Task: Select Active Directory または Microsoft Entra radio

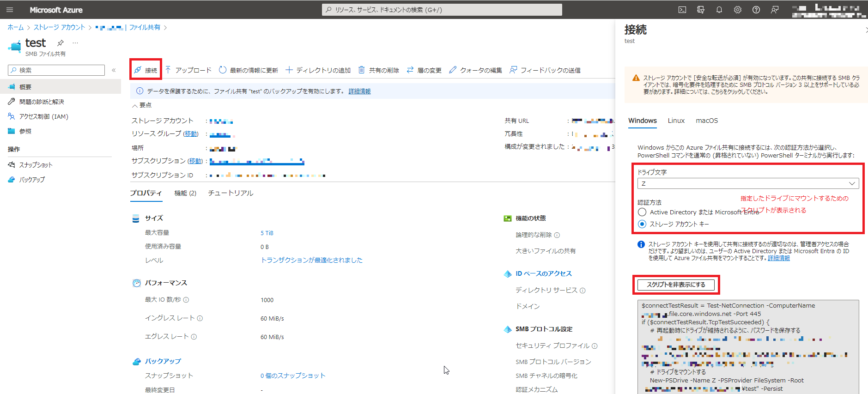Action: 642,212
